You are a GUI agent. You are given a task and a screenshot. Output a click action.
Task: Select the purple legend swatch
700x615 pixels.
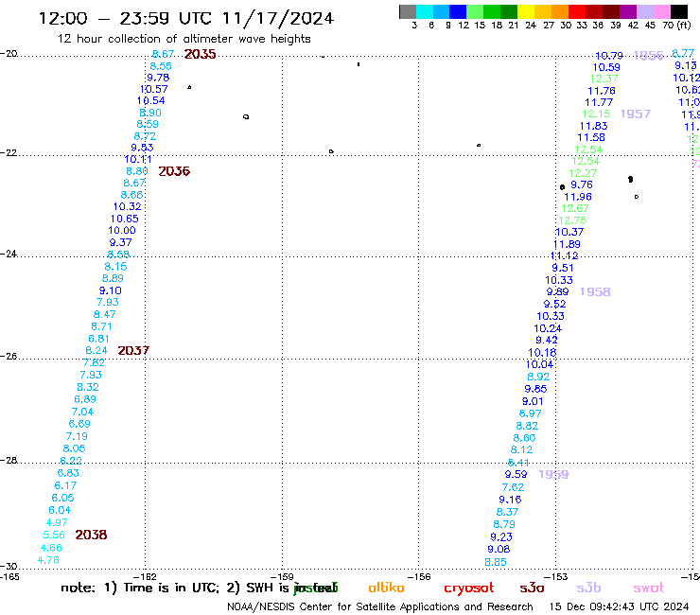(628, 11)
